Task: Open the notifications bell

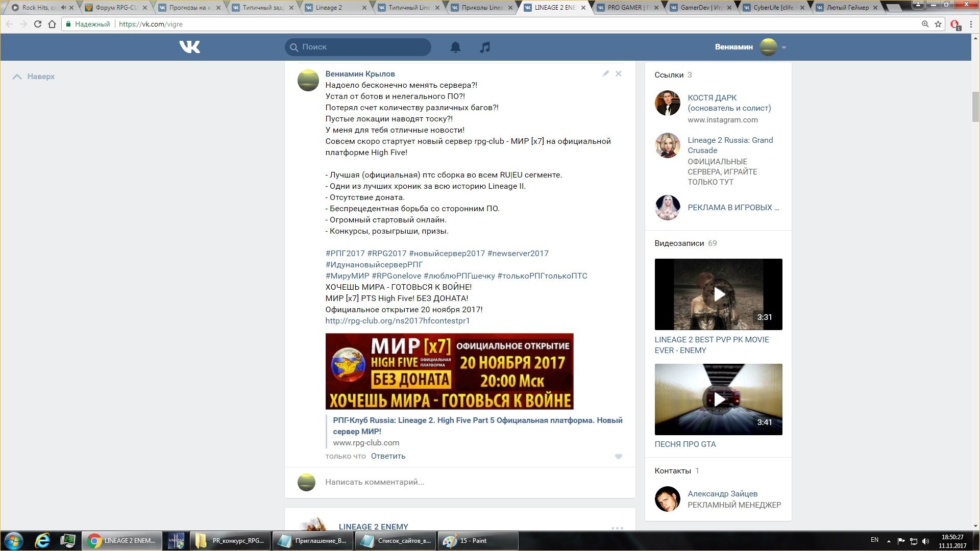Action: [455, 47]
